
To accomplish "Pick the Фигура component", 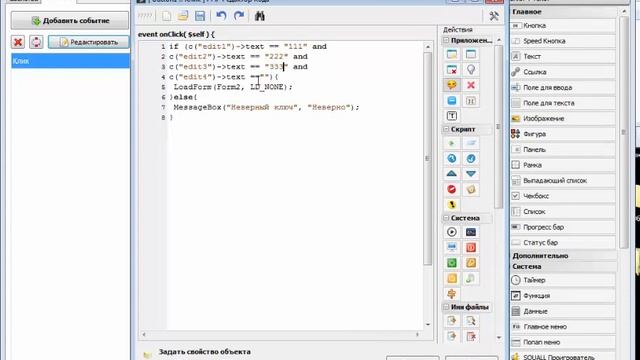I will pos(563,134).
